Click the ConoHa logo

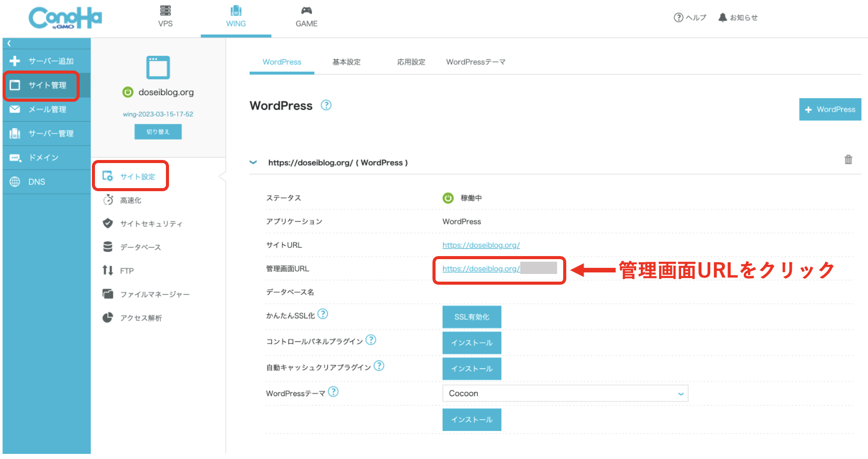pyautogui.click(x=65, y=18)
